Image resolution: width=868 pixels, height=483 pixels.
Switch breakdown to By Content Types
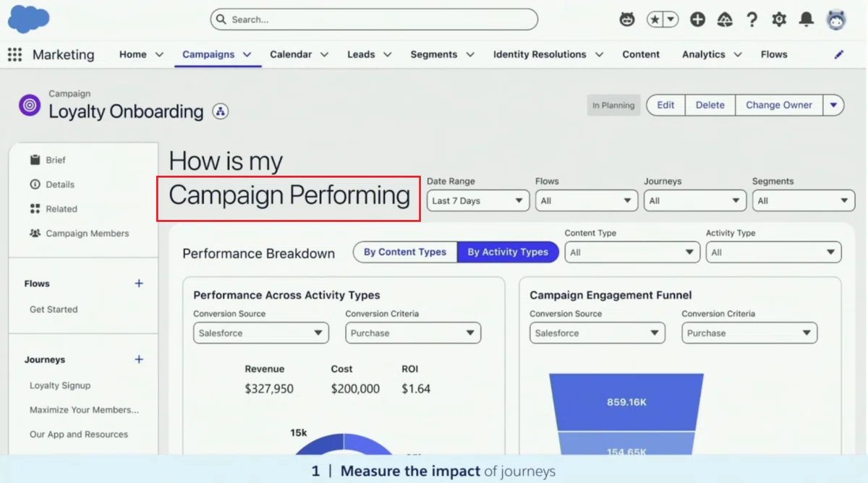tap(405, 252)
